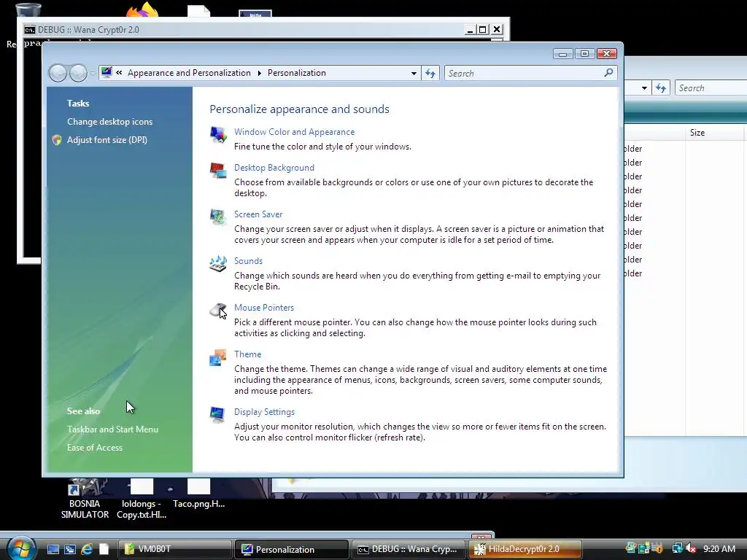Image resolution: width=747 pixels, height=560 pixels.
Task: Click refresh button in background Explorer window
Action: click(x=661, y=88)
